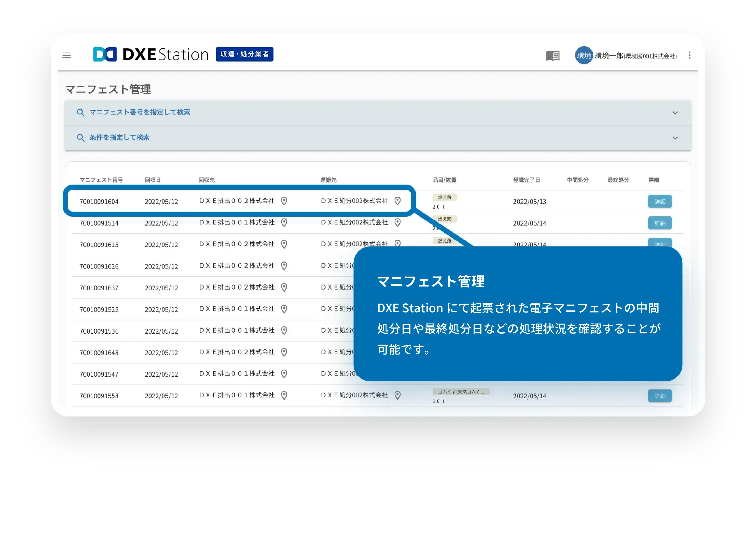Click map pin beside 回収先 for 70010091604
This screenshot has height=544, width=756.
tap(284, 201)
